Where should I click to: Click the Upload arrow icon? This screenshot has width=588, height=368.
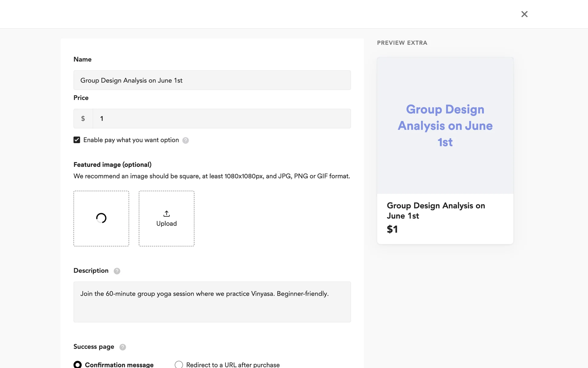pyautogui.click(x=166, y=213)
